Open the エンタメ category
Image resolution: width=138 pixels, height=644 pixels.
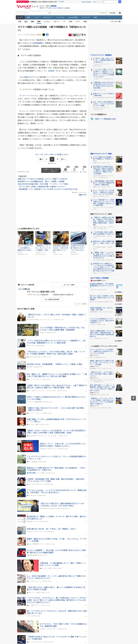(x=47, y=21)
